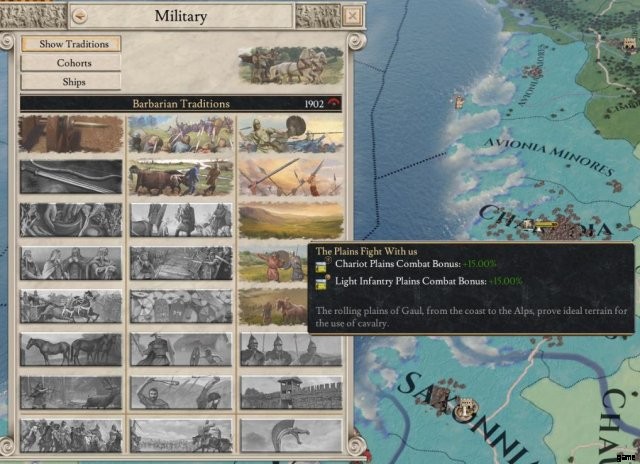Select the crested helmet tradition icon
This screenshot has height=464, width=640.
(291, 436)
